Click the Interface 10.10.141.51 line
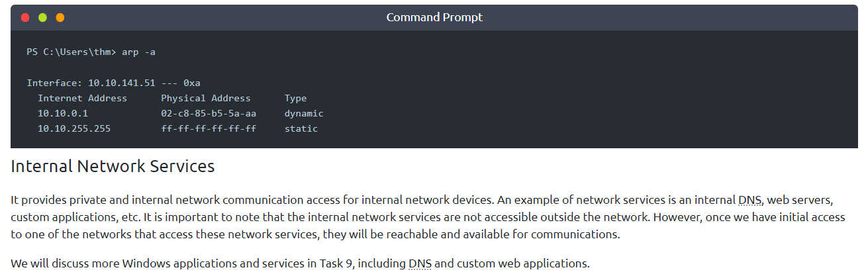 pyautogui.click(x=113, y=83)
